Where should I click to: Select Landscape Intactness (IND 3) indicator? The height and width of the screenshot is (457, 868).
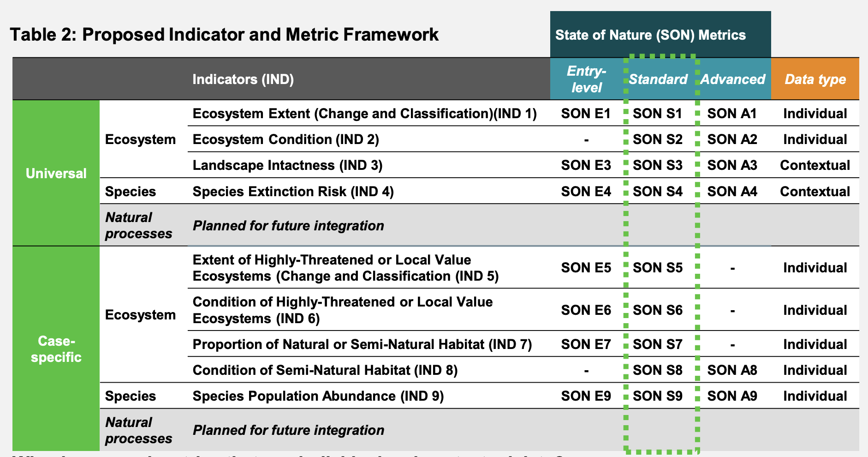pos(287,165)
